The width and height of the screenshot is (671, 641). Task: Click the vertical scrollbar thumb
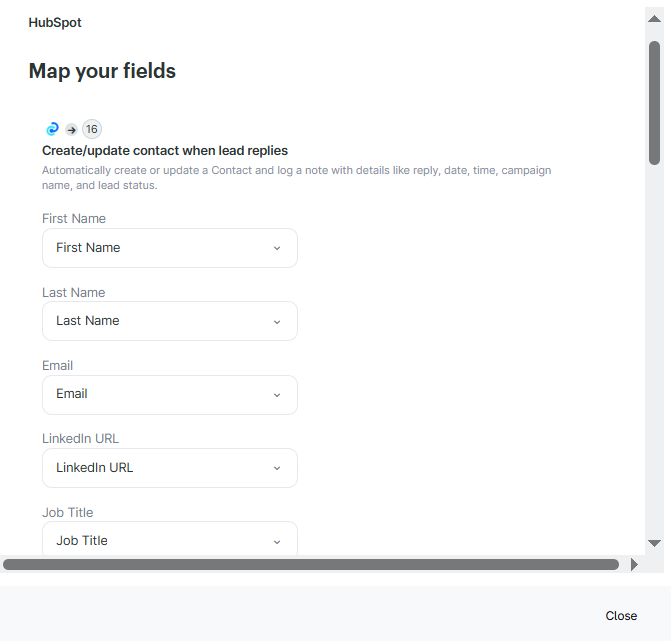[655, 100]
